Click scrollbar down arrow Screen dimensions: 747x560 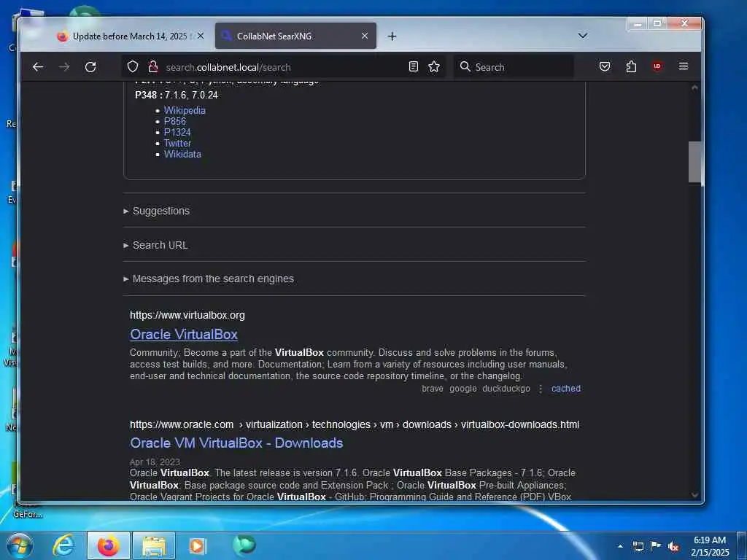pyautogui.click(x=694, y=495)
